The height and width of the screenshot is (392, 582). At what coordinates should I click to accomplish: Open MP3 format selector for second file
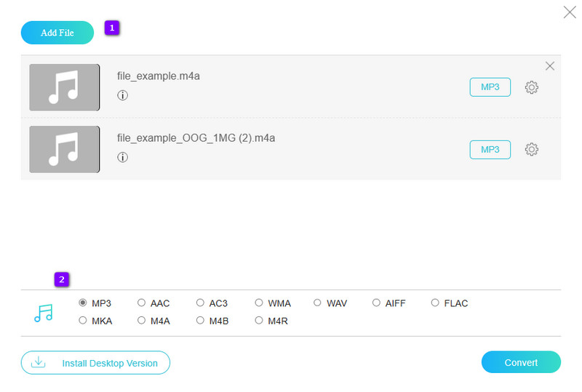click(x=490, y=149)
